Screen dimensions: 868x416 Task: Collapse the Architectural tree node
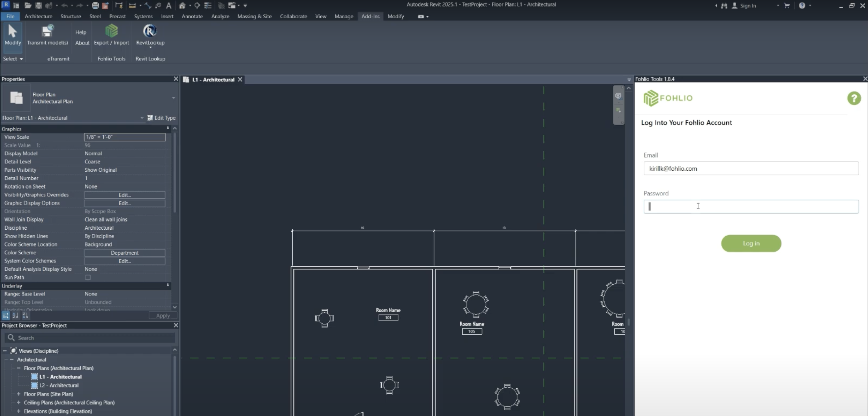12,359
